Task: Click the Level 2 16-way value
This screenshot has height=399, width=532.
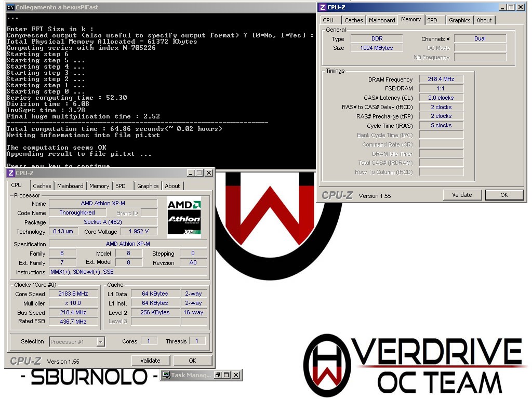Action: [x=193, y=312]
